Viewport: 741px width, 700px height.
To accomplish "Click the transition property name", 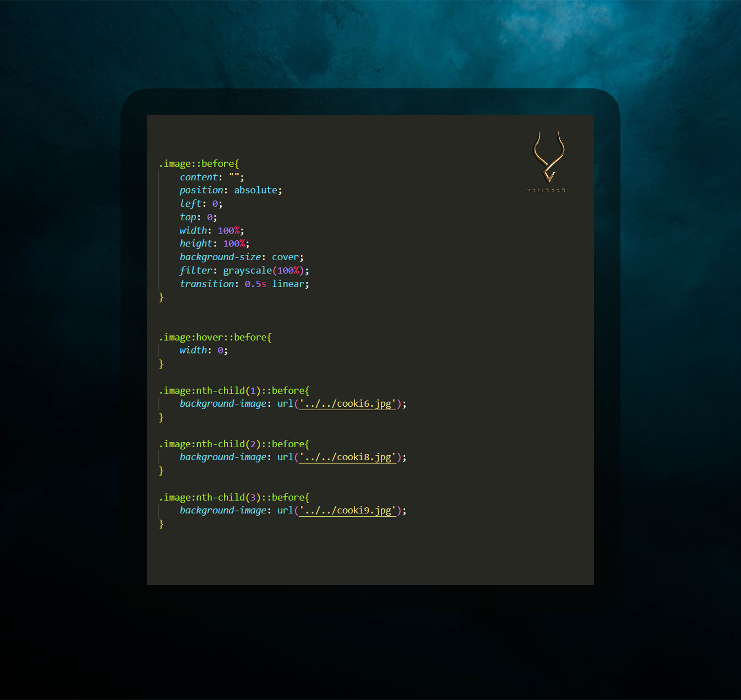I will (206, 284).
